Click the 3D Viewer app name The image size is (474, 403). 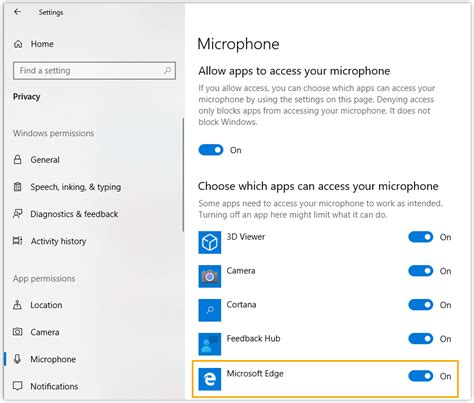tap(246, 237)
